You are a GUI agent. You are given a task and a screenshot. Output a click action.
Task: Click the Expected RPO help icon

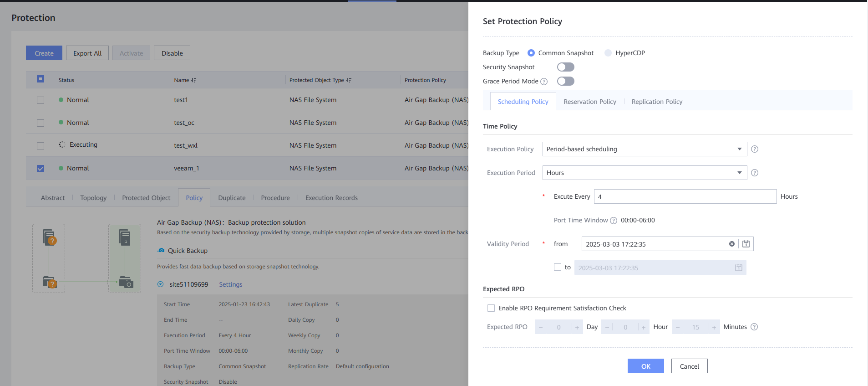pyautogui.click(x=754, y=327)
